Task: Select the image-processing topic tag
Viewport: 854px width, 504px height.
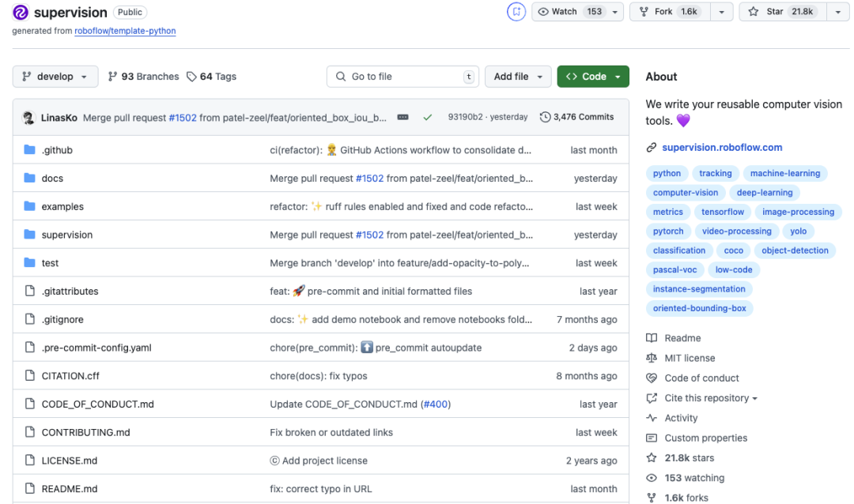Action: (798, 212)
